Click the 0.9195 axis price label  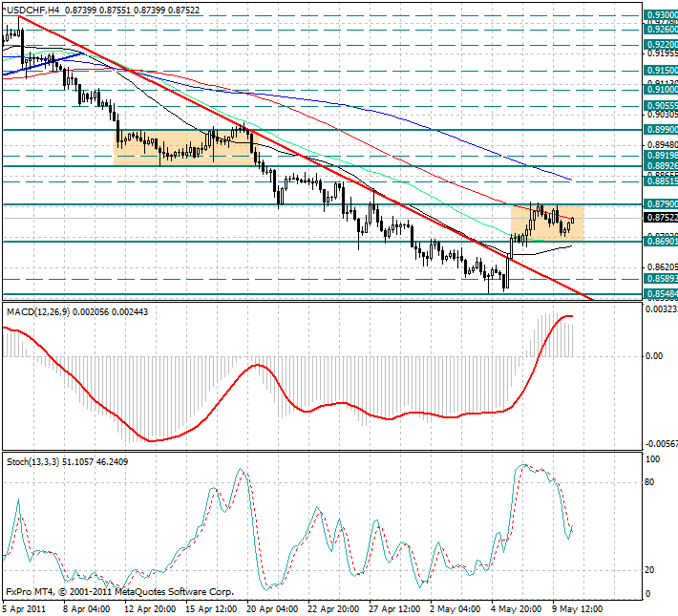click(x=662, y=53)
